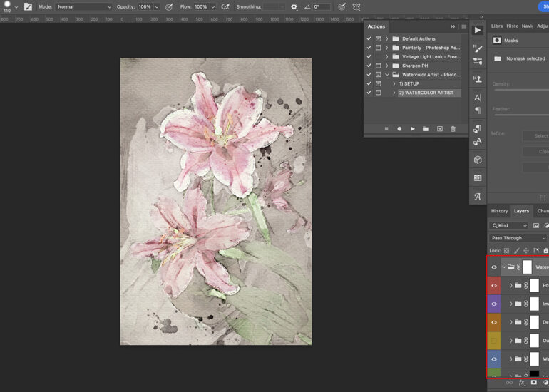The image size is (549, 392).
Task: Click the brush angle input field
Action: point(322,6)
